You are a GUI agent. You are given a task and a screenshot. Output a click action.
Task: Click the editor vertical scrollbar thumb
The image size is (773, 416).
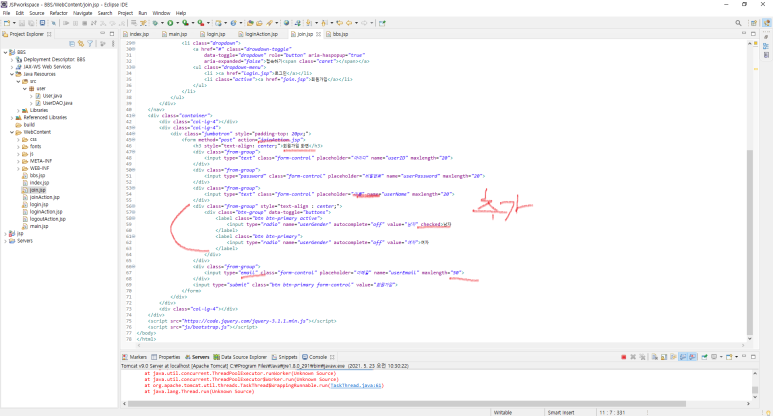(x=750, y=242)
